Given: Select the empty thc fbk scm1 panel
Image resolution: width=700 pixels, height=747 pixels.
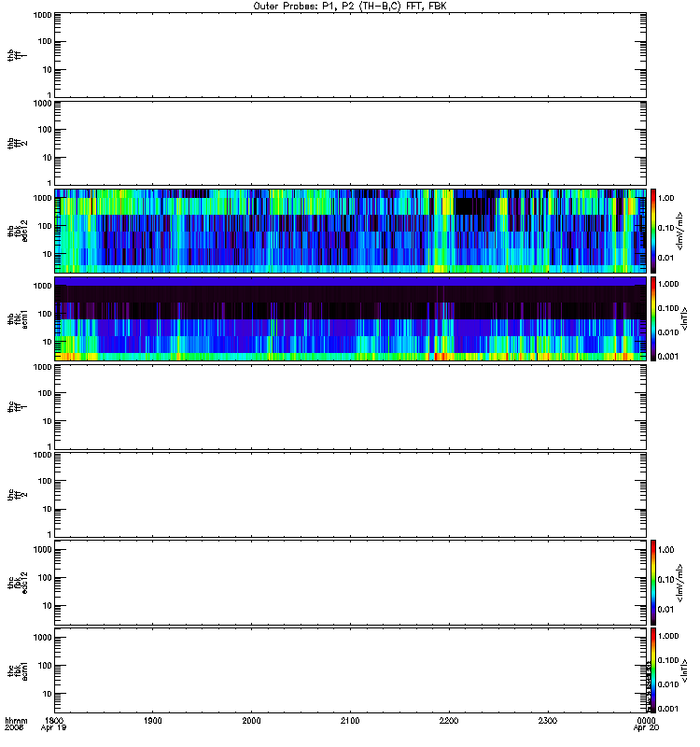Looking at the screenshot, I should pos(351,670).
